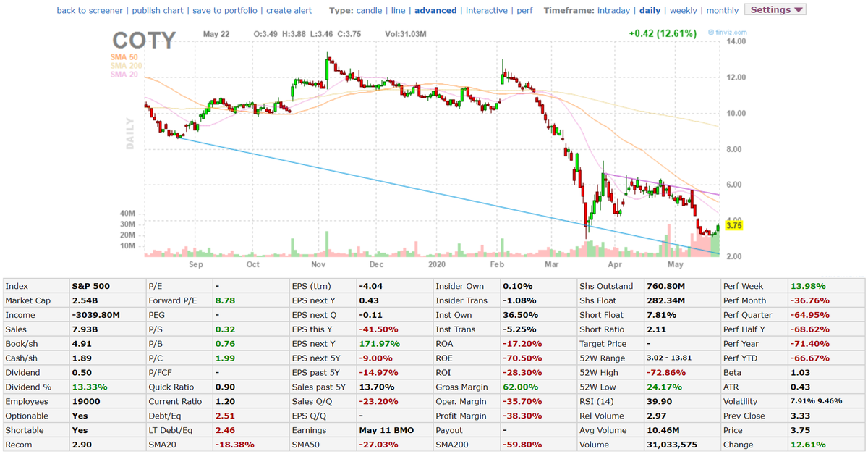Click the Perf YTD value -66.67%
Image resolution: width=868 pixels, height=475 pixels.
[x=809, y=358]
